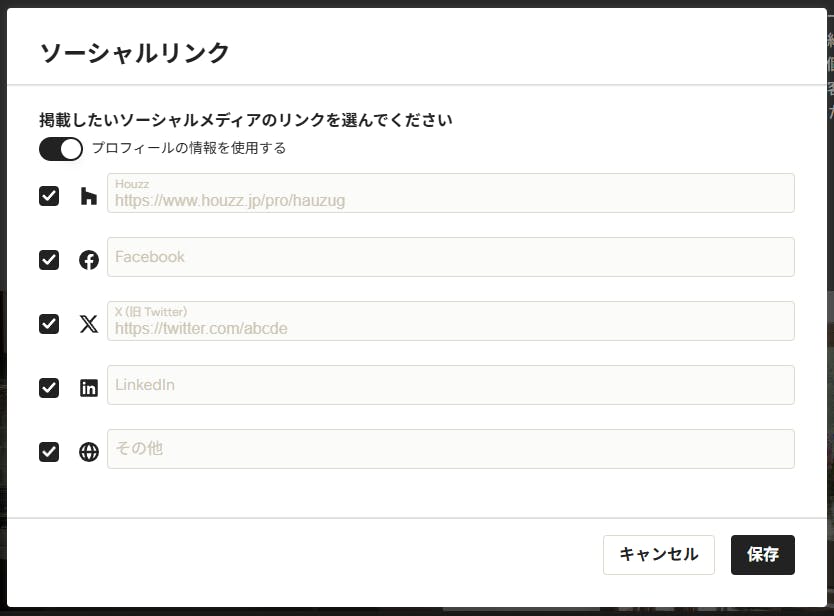Click the 保存 button
Screen dimensions: 834x616
click(763, 555)
